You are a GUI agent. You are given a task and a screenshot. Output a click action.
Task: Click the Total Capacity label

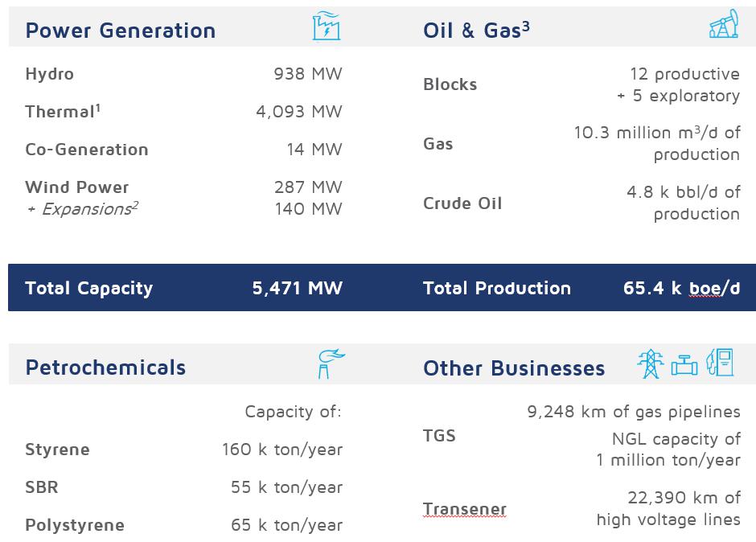pos(88,288)
